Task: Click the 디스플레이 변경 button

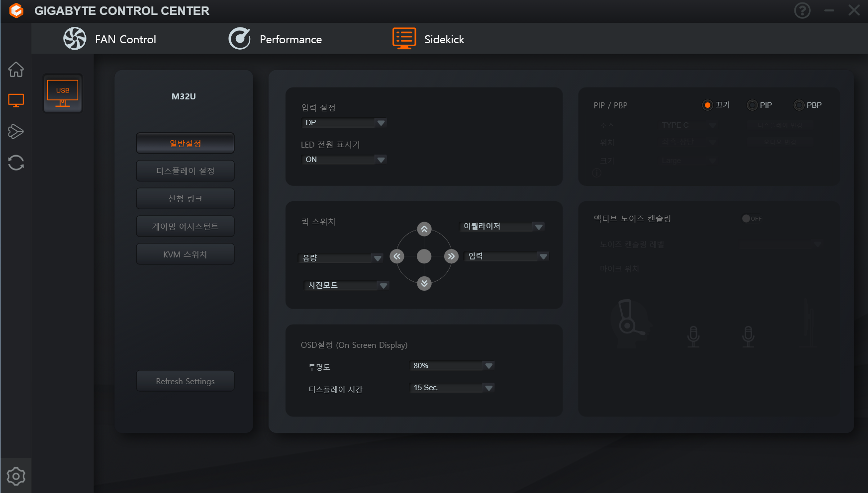Action: (780, 125)
